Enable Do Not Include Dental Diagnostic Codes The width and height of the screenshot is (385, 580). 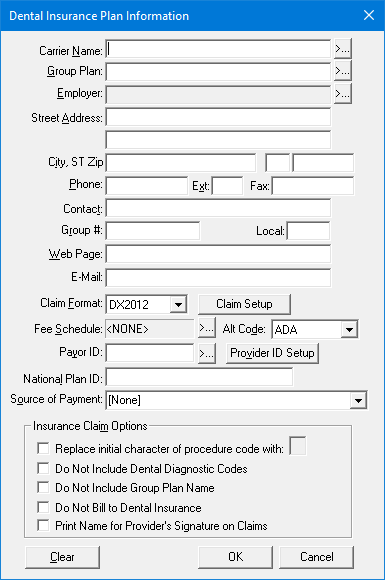point(43,468)
